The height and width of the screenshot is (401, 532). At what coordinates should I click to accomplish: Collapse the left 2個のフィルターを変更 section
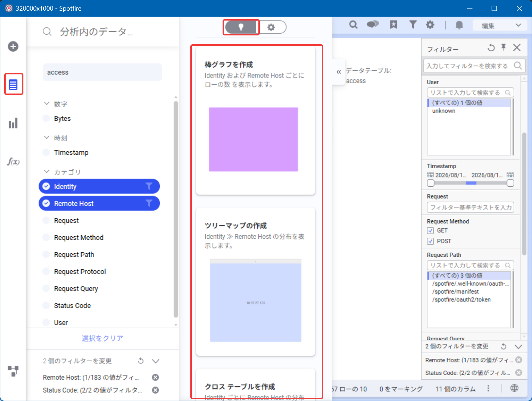[x=156, y=361]
